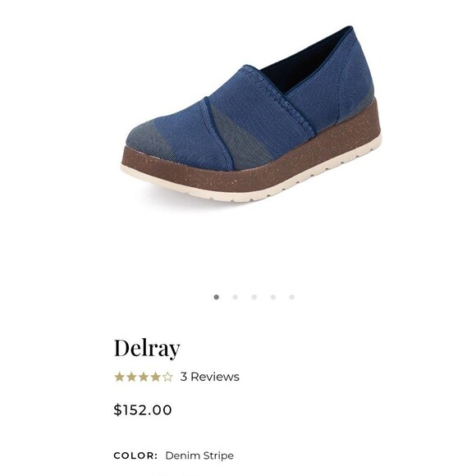Click the COLOR label

click(x=135, y=455)
